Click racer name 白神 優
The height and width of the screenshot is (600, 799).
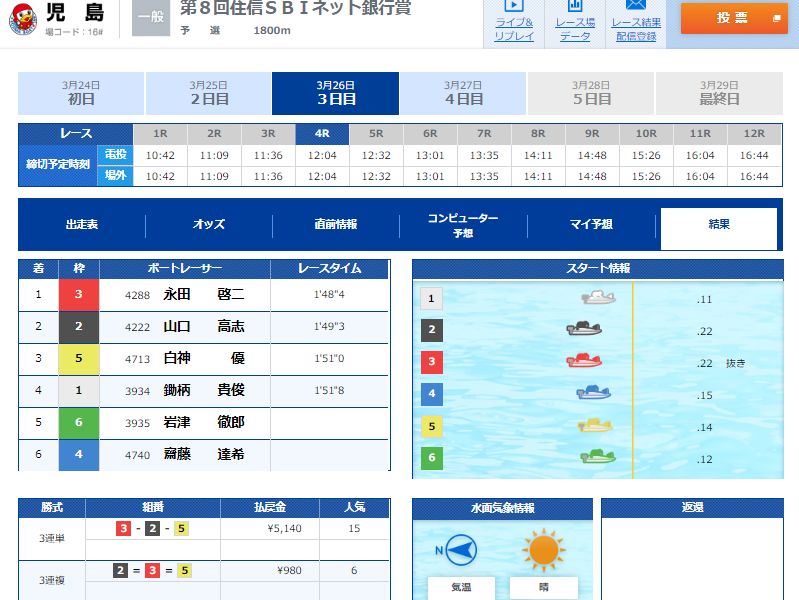click(203, 359)
